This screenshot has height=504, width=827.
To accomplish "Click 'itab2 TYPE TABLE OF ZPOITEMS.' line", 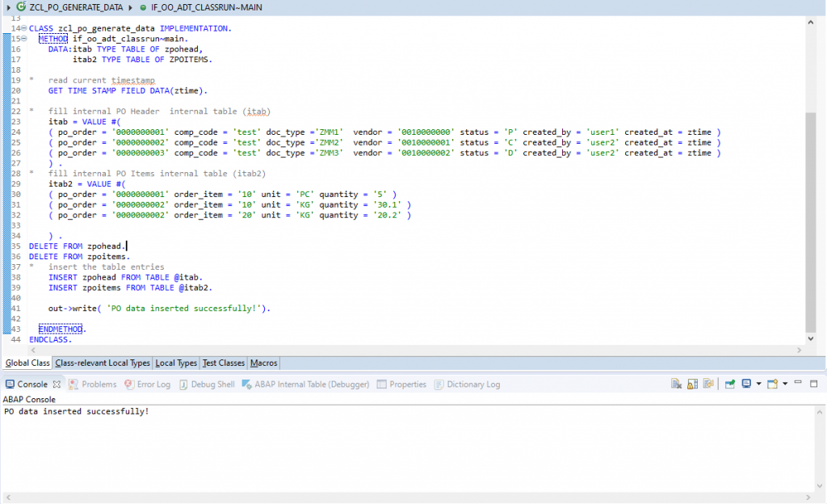I will coord(142,60).
